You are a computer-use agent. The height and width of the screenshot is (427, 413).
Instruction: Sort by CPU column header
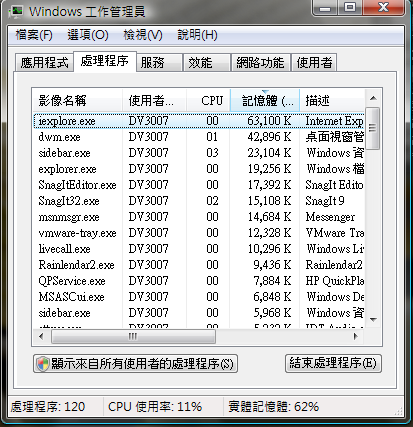[x=208, y=100]
